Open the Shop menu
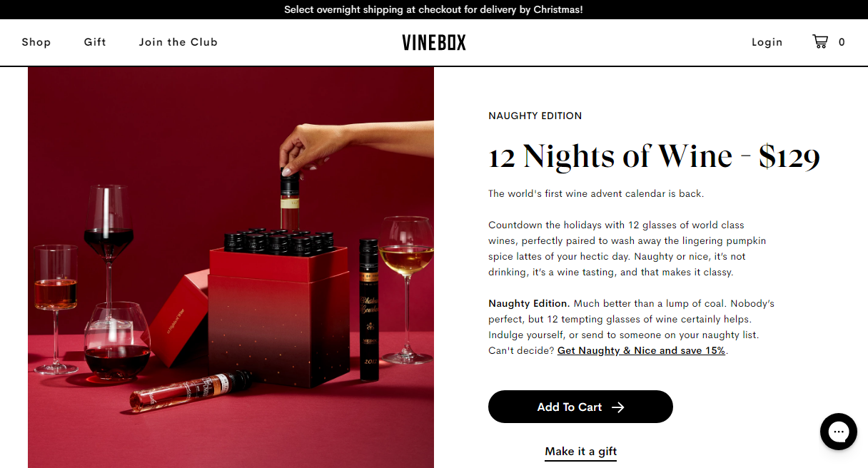Image resolution: width=868 pixels, height=468 pixels. point(36,42)
